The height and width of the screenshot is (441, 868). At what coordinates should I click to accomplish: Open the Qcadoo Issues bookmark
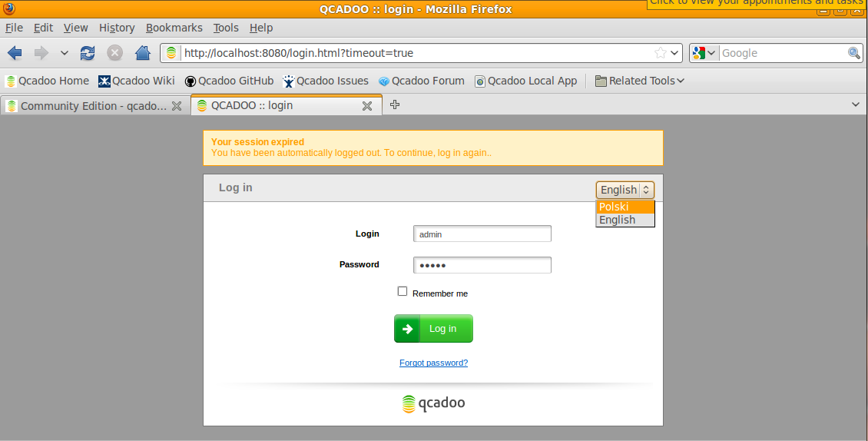[x=326, y=81]
